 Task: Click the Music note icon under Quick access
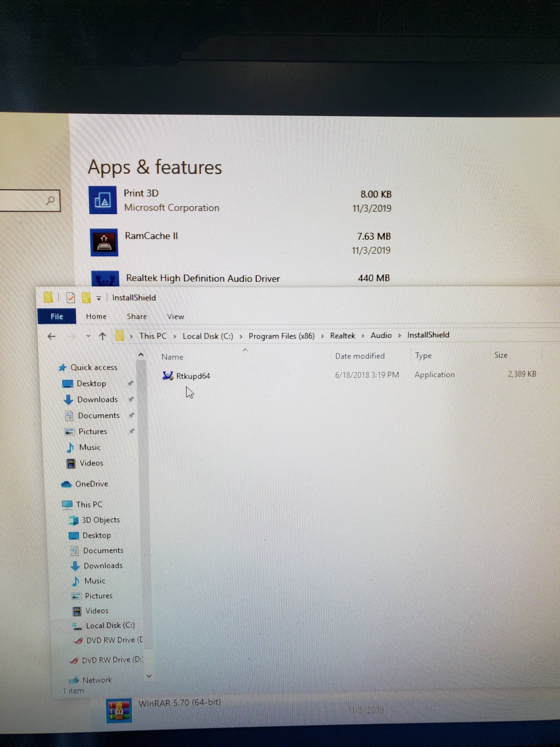coord(70,447)
